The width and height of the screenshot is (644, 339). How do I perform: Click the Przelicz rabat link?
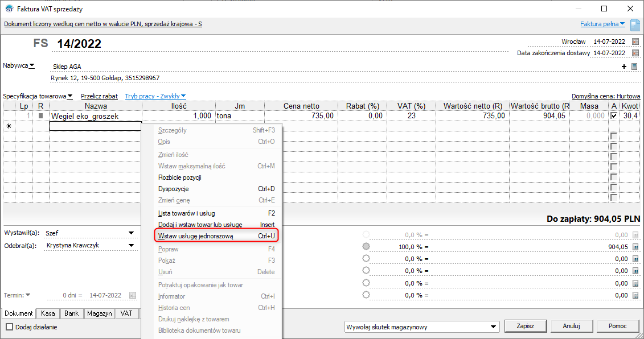pyautogui.click(x=99, y=96)
